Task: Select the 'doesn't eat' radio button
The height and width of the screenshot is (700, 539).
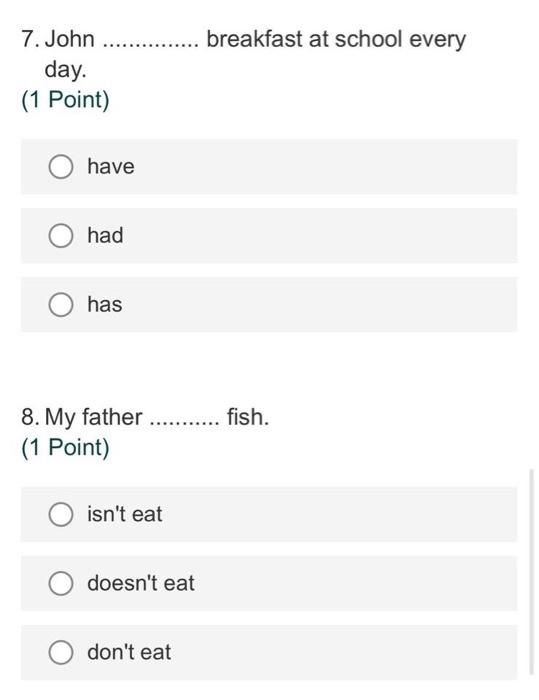Action: 61,583
